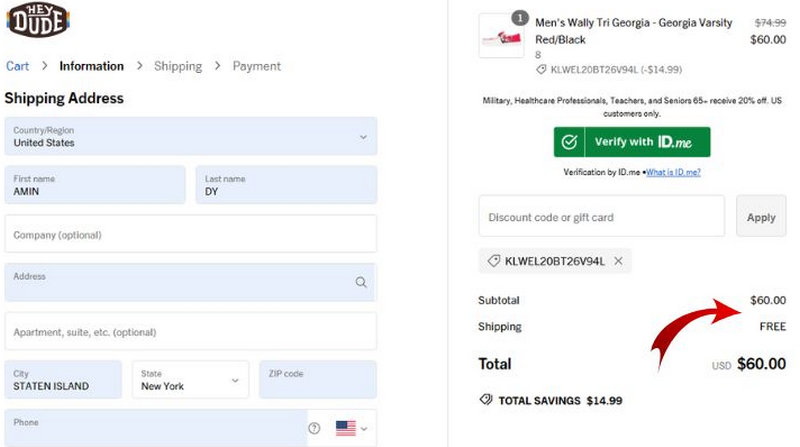Remove the KLWEL20BT26V94L discount code
The image size is (800, 447).
[618, 261]
